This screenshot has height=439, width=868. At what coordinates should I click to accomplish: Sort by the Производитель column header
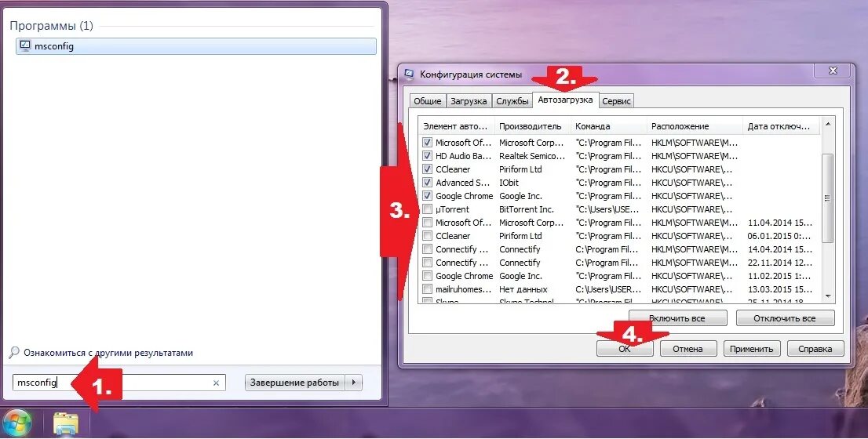pos(532,126)
